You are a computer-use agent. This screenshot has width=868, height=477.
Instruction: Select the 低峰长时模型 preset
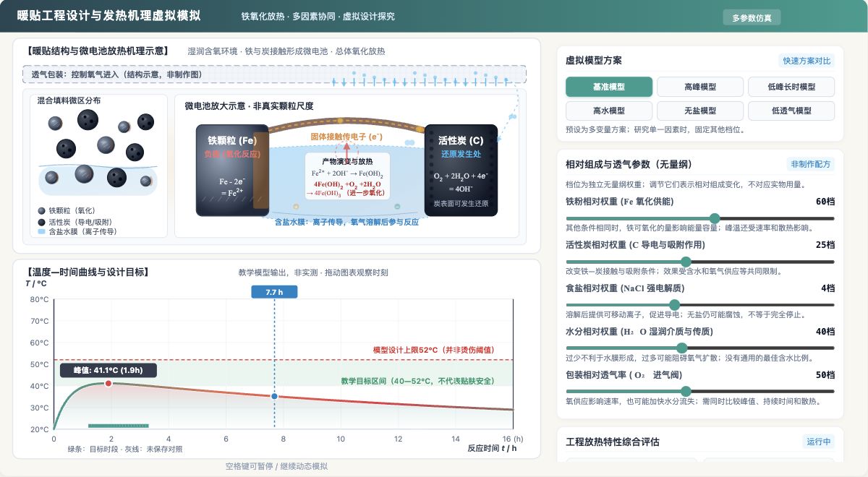[791, 87]
